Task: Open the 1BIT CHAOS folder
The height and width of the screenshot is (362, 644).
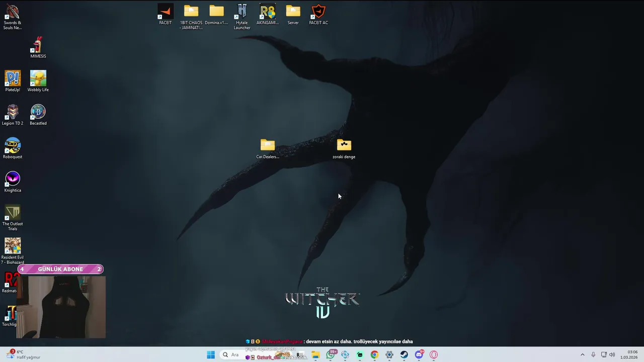Action: pos(191,17)
